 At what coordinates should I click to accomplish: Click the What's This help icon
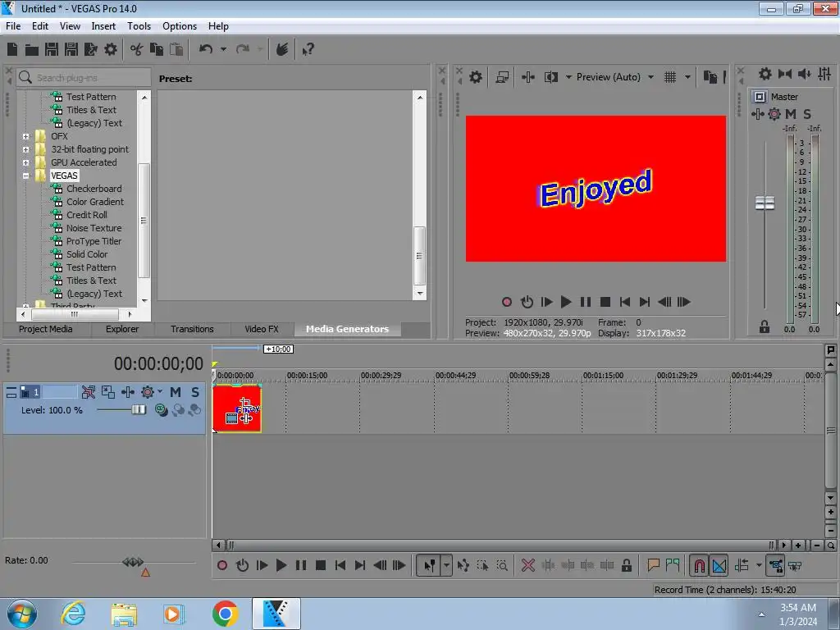pyautogui.click(x=308, y=49)
